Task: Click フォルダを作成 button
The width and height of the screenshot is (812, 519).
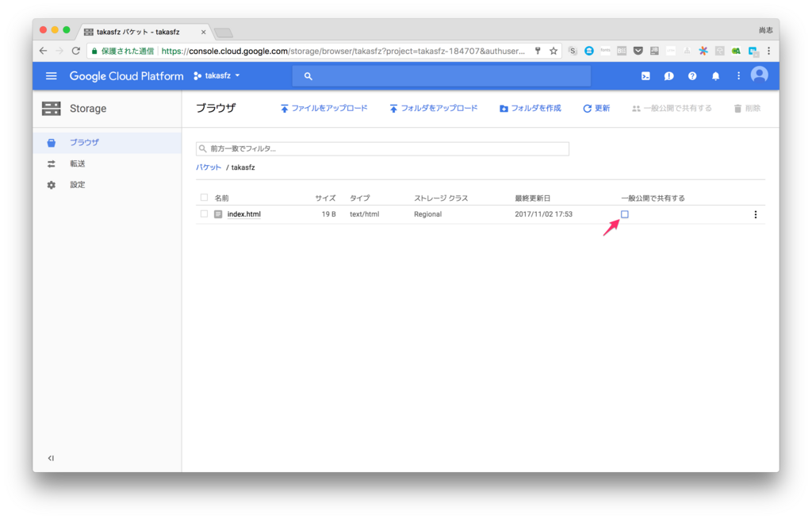Action: [x=530, y=109]
